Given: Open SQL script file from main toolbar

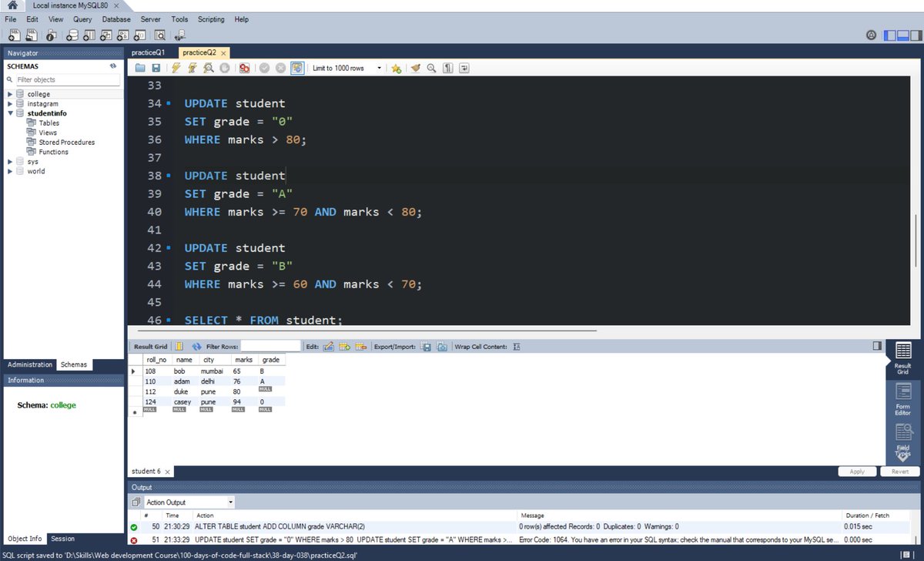Looking at the screenshot, I should click(32, 35).
